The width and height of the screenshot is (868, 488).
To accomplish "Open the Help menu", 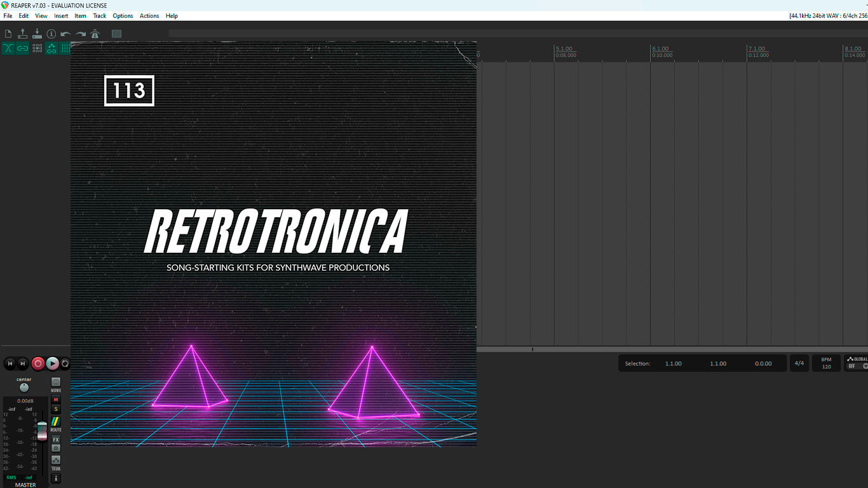I will tap(172, 16).
